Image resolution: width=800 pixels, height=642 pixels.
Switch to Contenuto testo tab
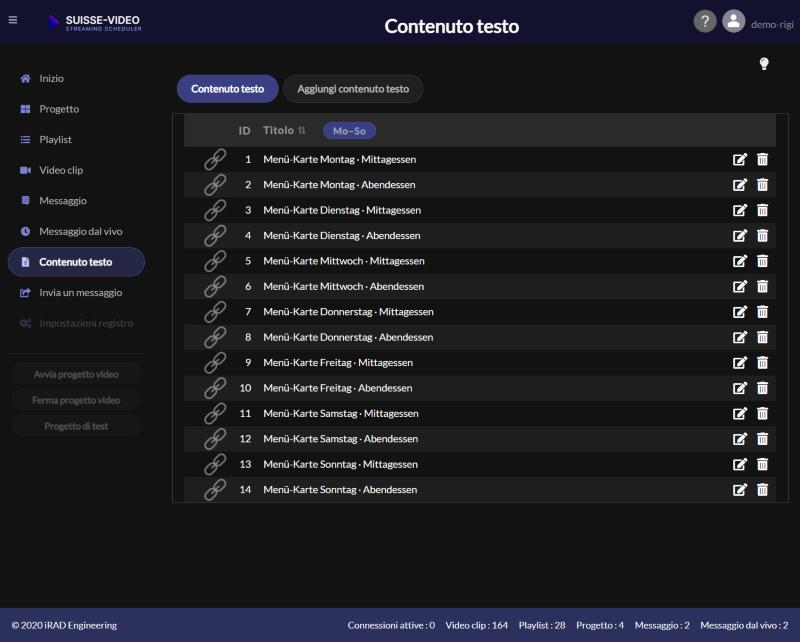click(x=228, y=89)
